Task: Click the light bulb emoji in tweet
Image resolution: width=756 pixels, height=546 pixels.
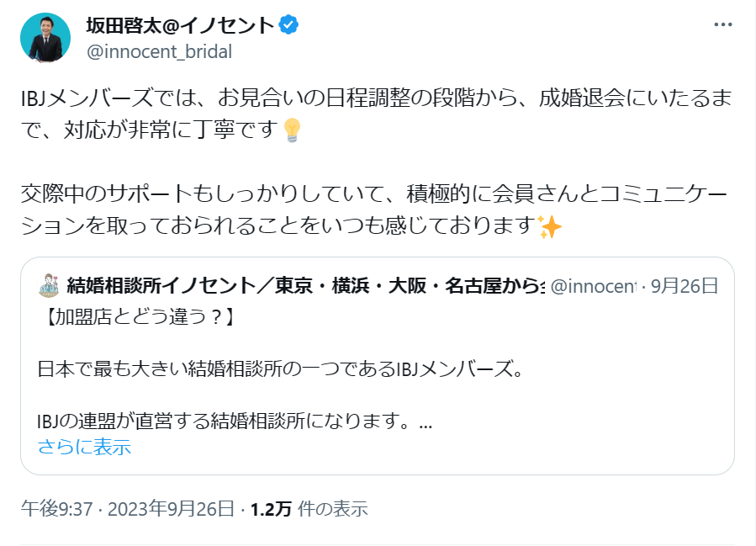Action: pyautogui.click(x=290, y=131)
